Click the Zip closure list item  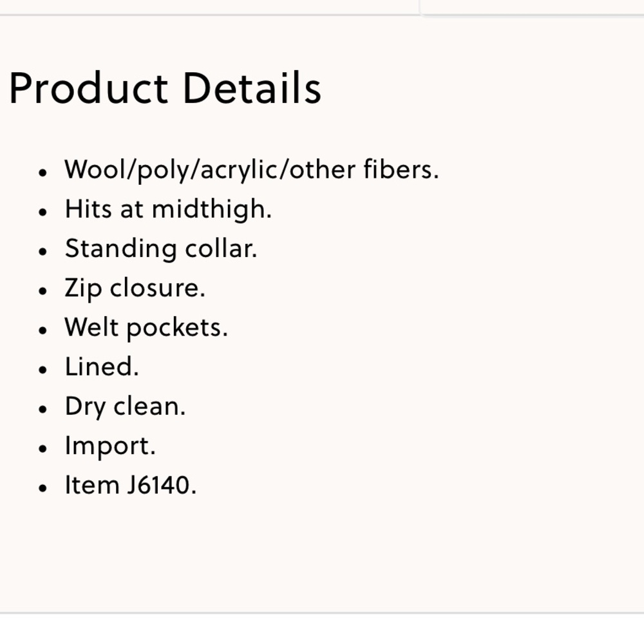135,288
